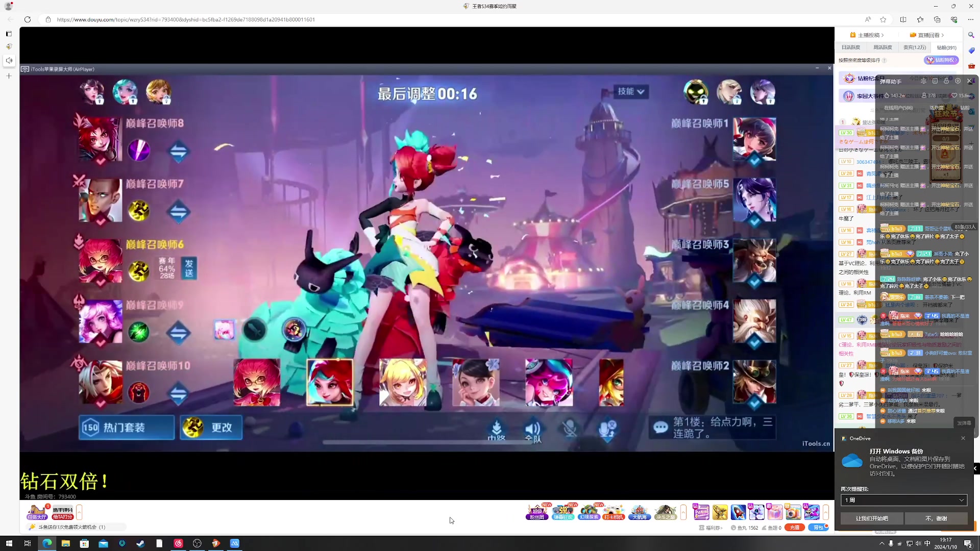Show hidden system tray icons
The image size is (980, 551).
click(881, 543)
